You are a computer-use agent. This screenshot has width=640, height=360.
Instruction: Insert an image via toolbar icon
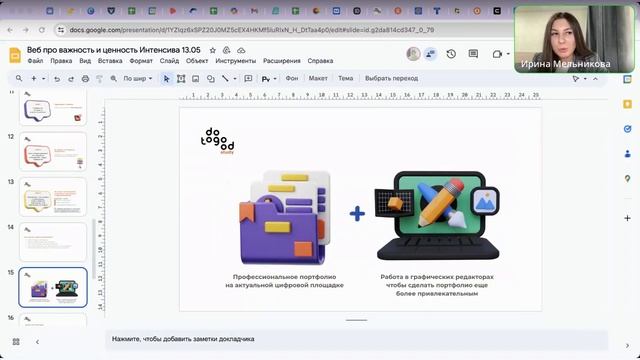[196, 79]
